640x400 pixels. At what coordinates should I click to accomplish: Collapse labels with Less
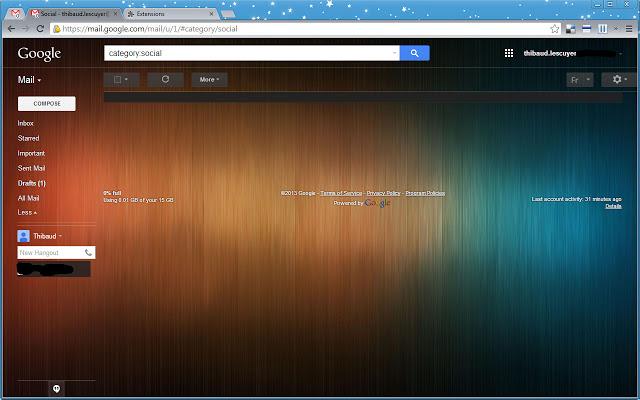tap(27, 212)
